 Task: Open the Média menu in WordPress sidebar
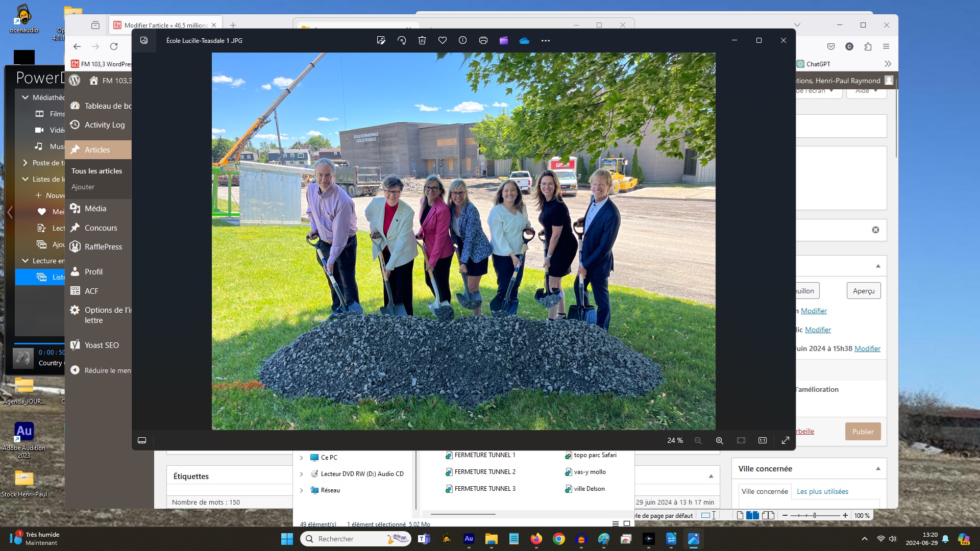pyautogui.click(x=95, y=208)
